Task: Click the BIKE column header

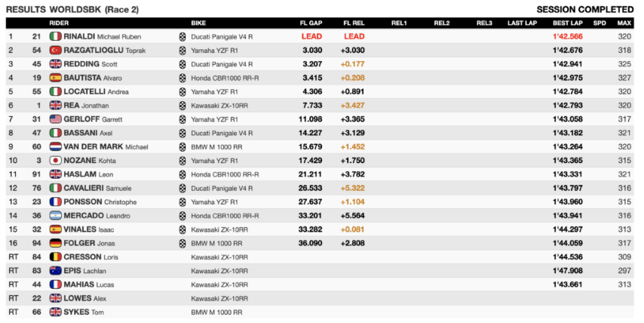Action: [x=198, y=23]
